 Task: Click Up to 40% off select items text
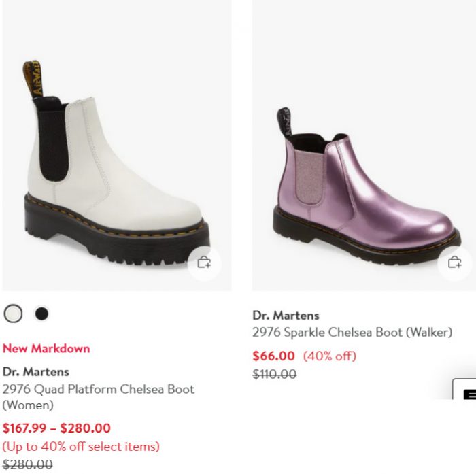click(81, 447)
